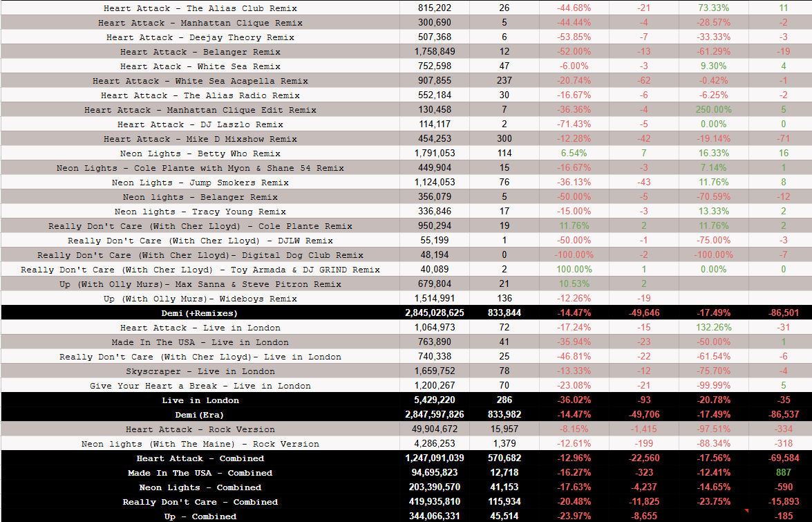Screen dimensions: 812x522
Task: Select 'Neon Lights - Betty Who Remix' cell
Action: tap(200, 153)
